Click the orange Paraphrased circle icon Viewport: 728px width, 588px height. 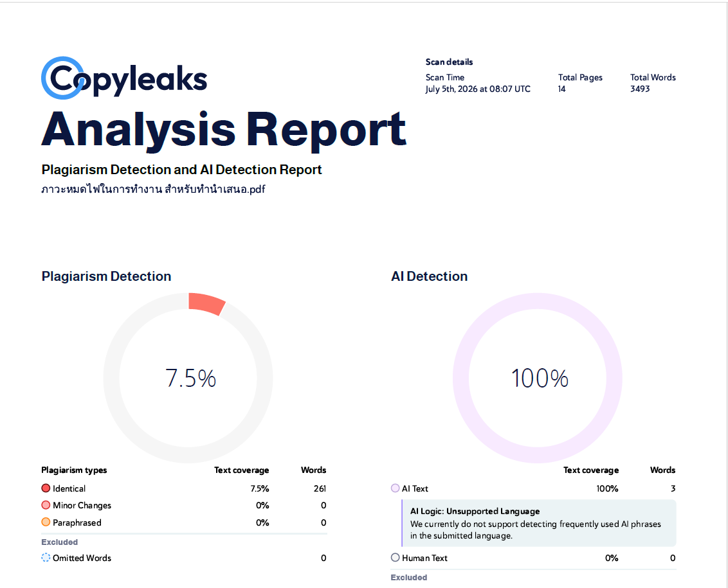pyautogui.click(x=46, y=522)
